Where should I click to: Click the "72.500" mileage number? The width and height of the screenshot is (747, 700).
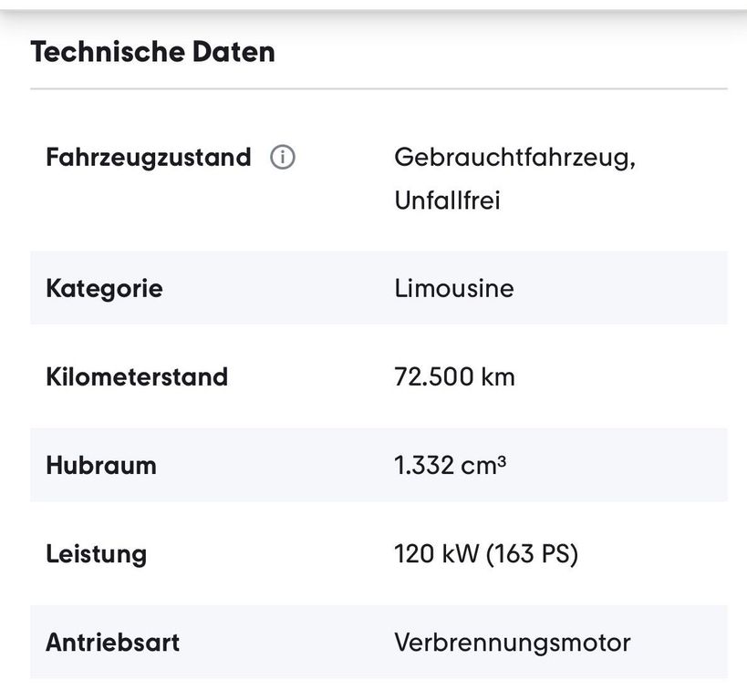pos(434,376)
